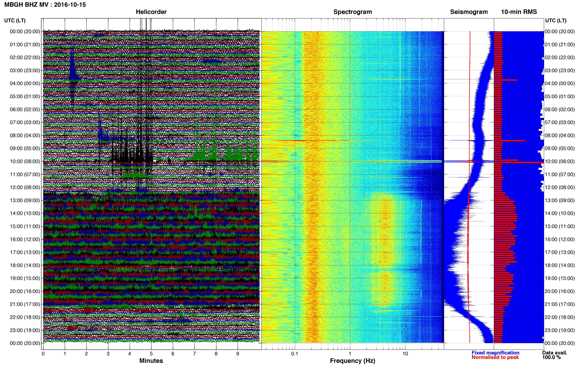The height and width of the screenshot is (368, 588).
Task: Click the '10' frequency tick label
Action: coord(405,354)
